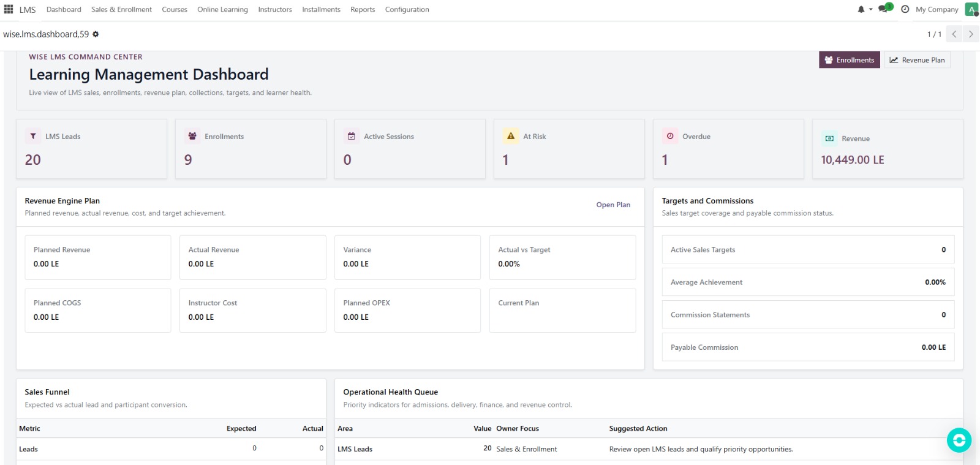Open the At Risk card value 1
Screen dimensions: 980x465
505,160
